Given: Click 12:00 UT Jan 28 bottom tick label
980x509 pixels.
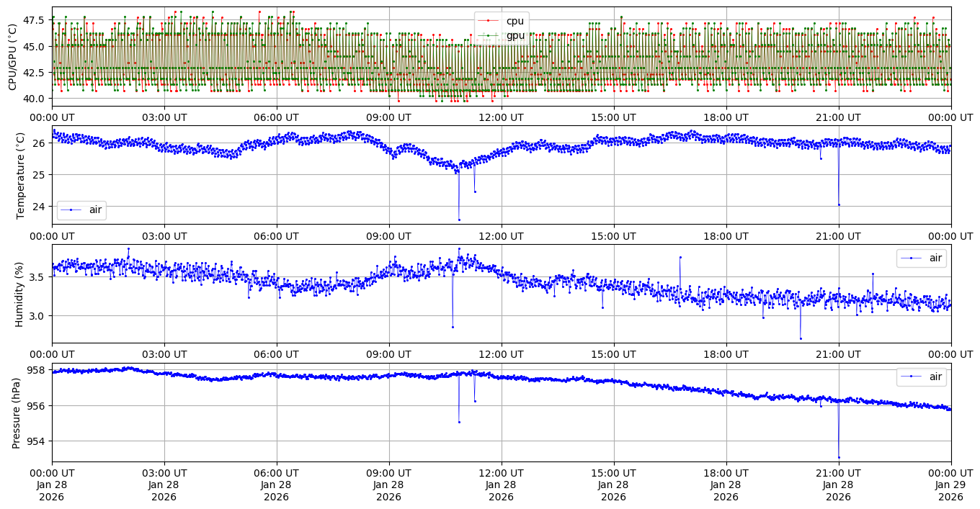Looking at the screenshot, I should (501, 485).
